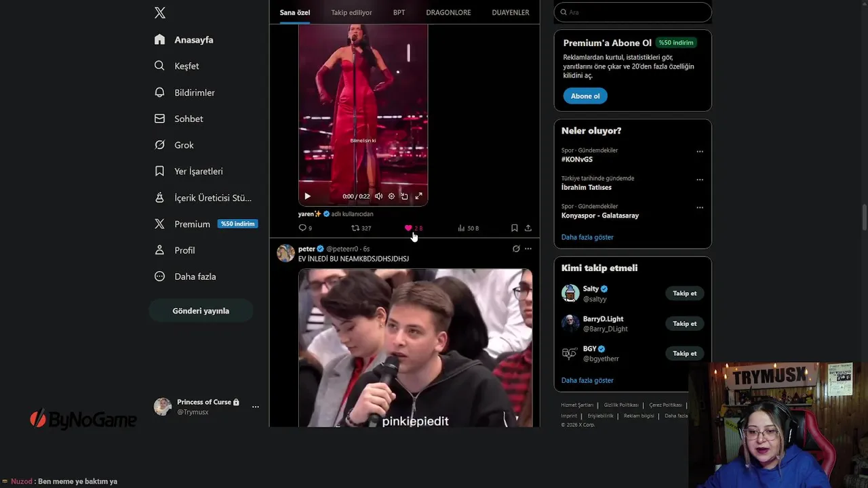The width and height of the screenshot is (868, 488).
Task: Open Erişilebilirlik footer link
Action: [600, 416]
